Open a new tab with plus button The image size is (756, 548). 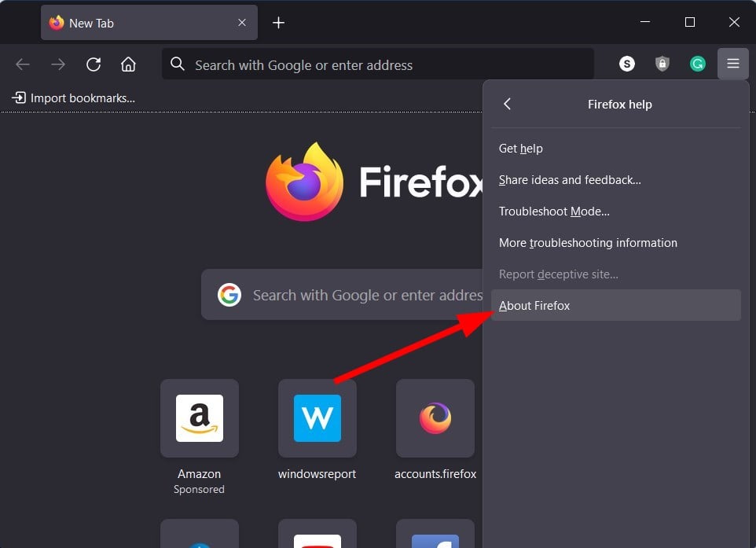pos(278,23)
